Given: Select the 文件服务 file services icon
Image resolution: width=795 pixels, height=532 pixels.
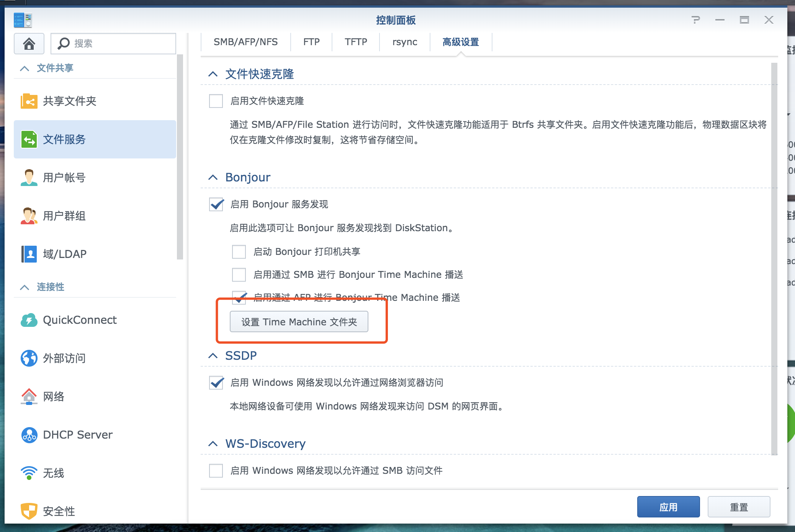Looking at the screenshot, I should coord(29,139).
